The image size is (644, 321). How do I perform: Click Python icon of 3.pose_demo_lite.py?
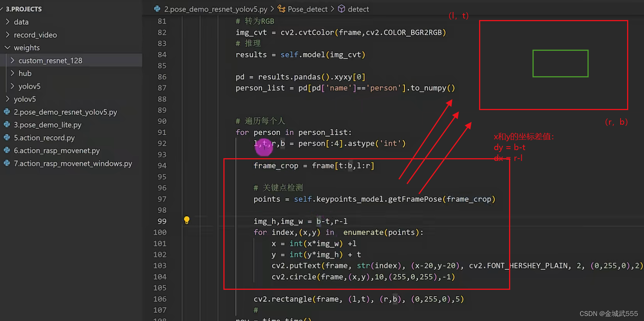click(7, 125)
